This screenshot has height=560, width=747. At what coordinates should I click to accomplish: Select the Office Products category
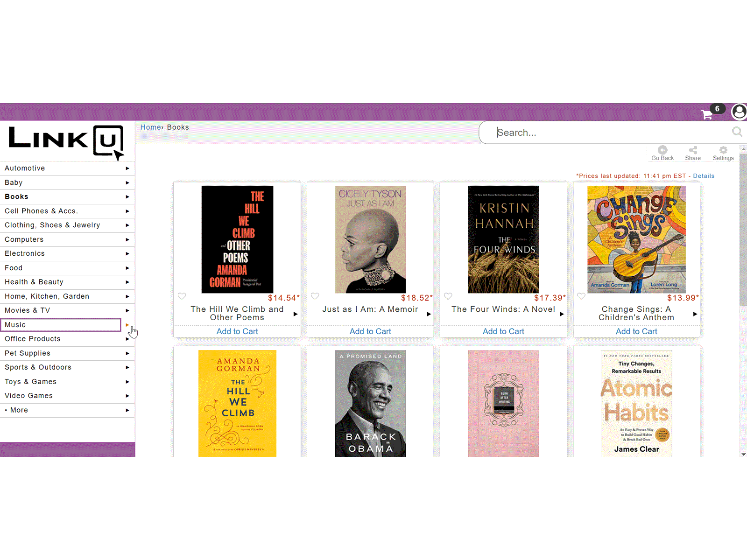pos(33,339)
